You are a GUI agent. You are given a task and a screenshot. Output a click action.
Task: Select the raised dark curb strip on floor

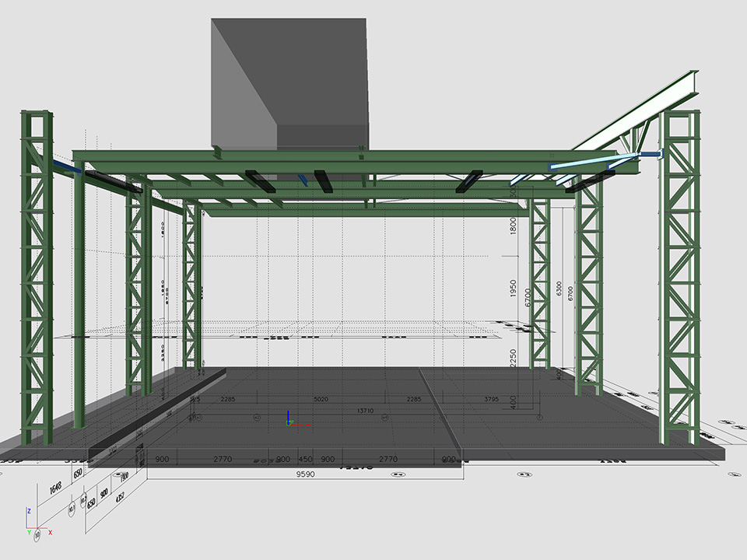point(156,412)
